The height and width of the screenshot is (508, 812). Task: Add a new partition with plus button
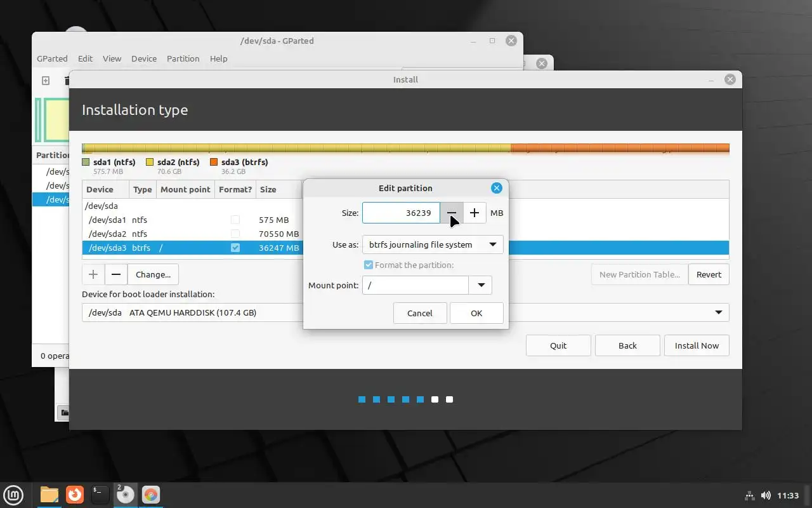(93, 274)
